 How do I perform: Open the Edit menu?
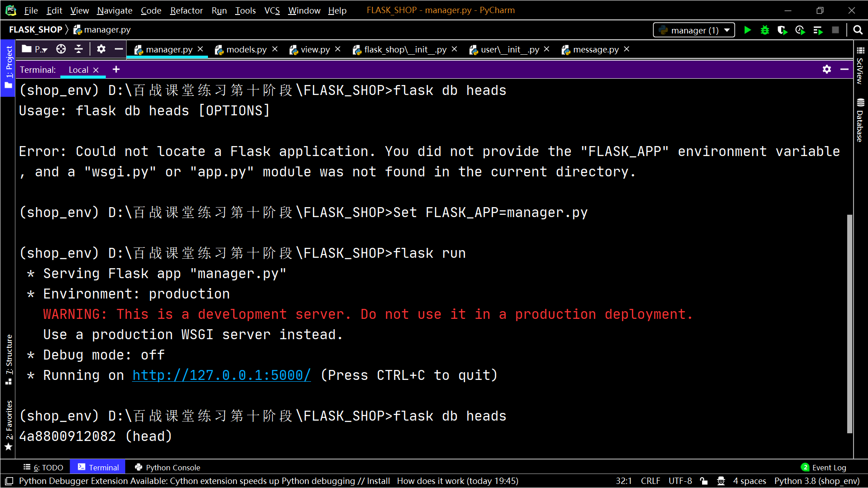[54, 10]
